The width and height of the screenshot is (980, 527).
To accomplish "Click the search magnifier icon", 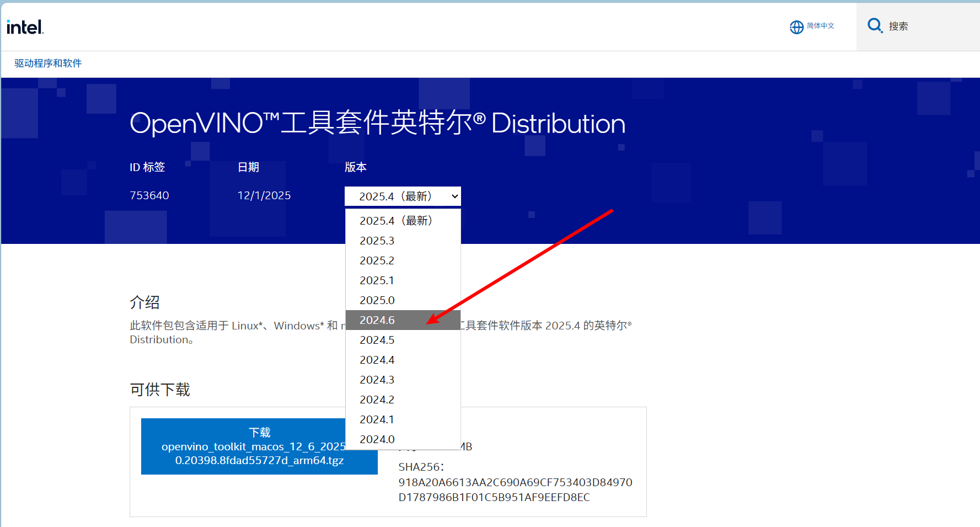I will (x=875, y=25).
